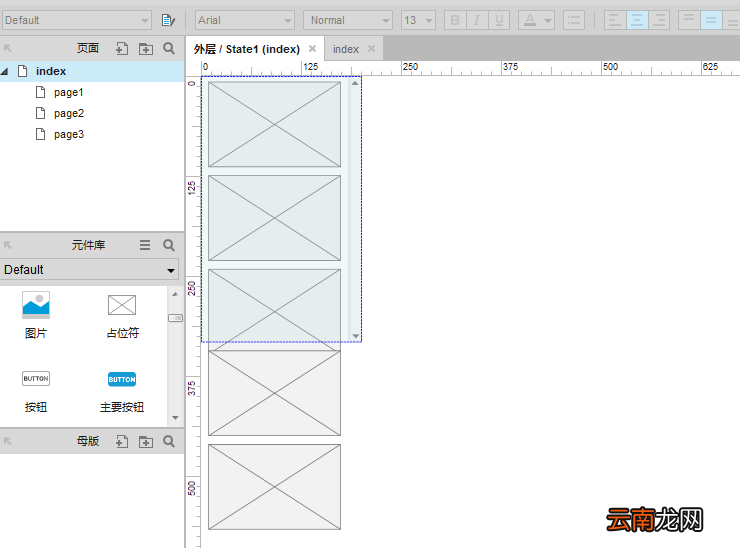Open the Default style dropdown in toolbar
Image resolution: width=740 pixels, height=548 pixels.
click(76, 20)
